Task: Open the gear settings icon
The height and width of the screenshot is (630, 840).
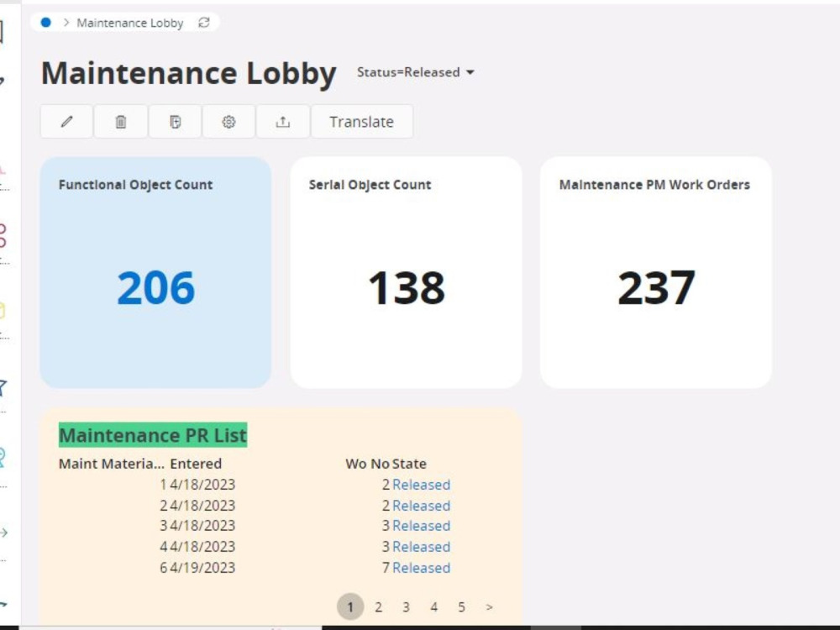Action: click(228, 122)
